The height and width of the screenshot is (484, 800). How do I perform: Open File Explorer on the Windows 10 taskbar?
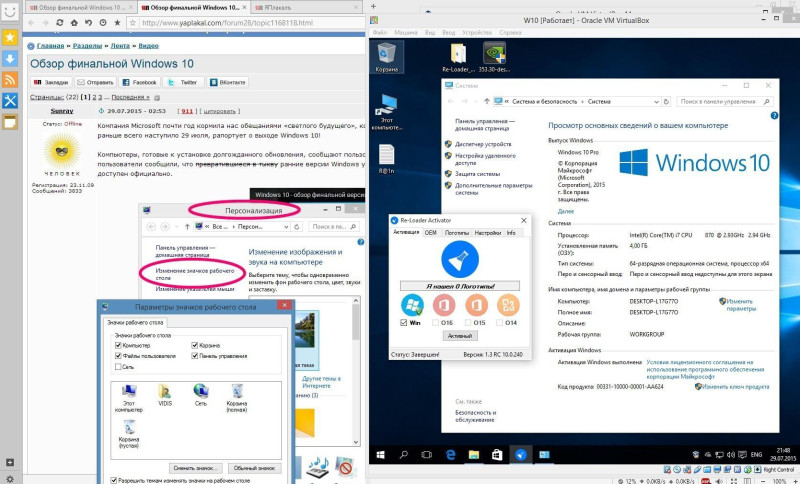473,455
